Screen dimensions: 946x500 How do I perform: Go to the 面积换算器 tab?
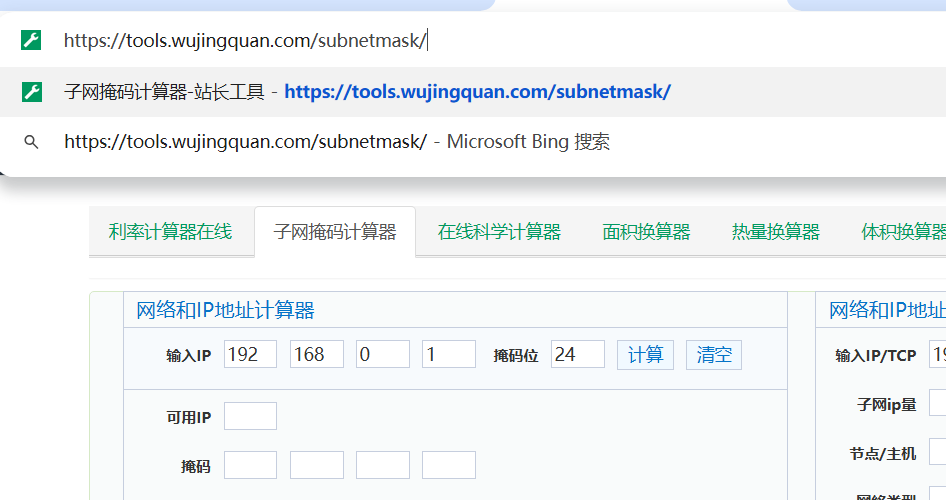pyautogui.click(x=646, y=232)
